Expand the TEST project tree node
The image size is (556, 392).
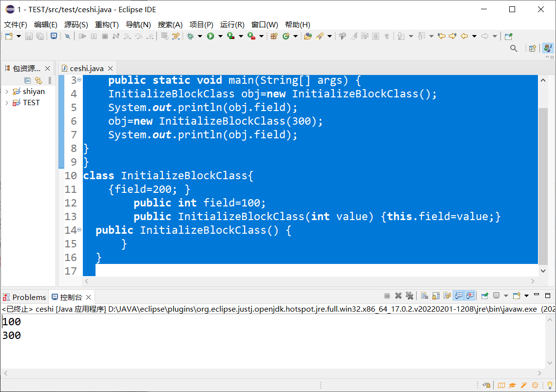click(x=7, y=103)
